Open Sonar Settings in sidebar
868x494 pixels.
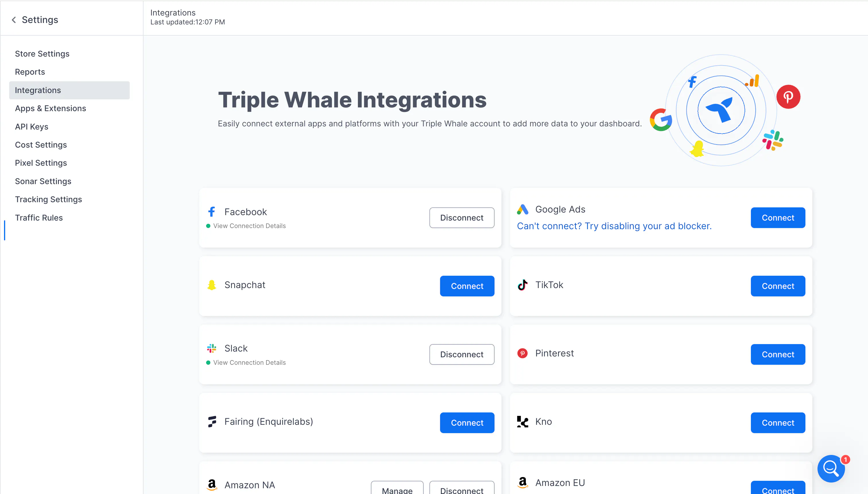(x=43, y=181)
